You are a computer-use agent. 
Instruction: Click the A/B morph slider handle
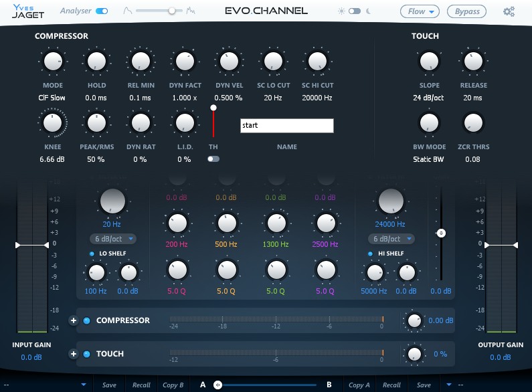tap(218, 385)
